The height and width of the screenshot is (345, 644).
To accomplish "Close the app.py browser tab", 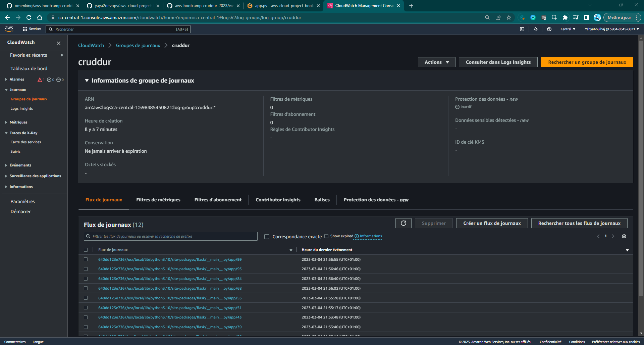I will click(x=318, y=6).
